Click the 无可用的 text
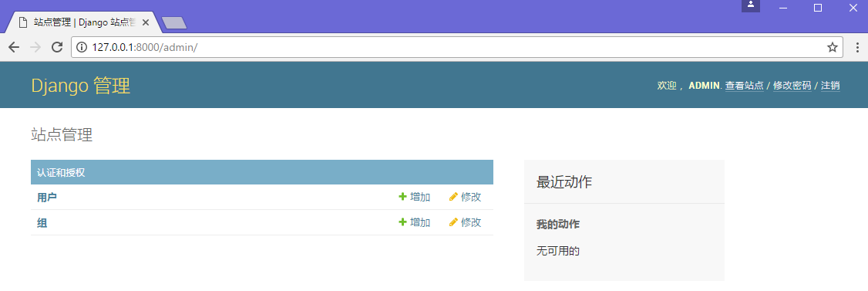 (558, 251)
